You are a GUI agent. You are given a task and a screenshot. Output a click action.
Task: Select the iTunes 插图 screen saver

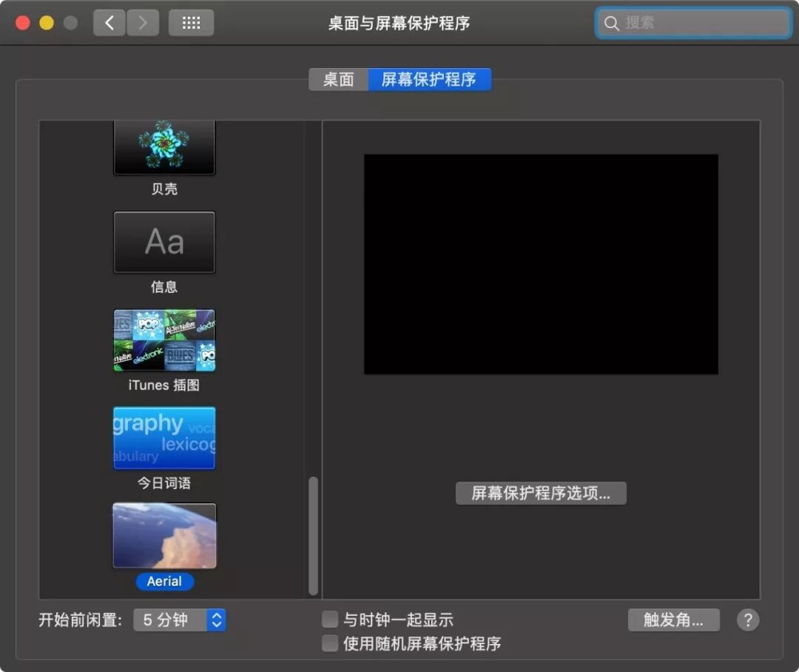click(163, 340)
